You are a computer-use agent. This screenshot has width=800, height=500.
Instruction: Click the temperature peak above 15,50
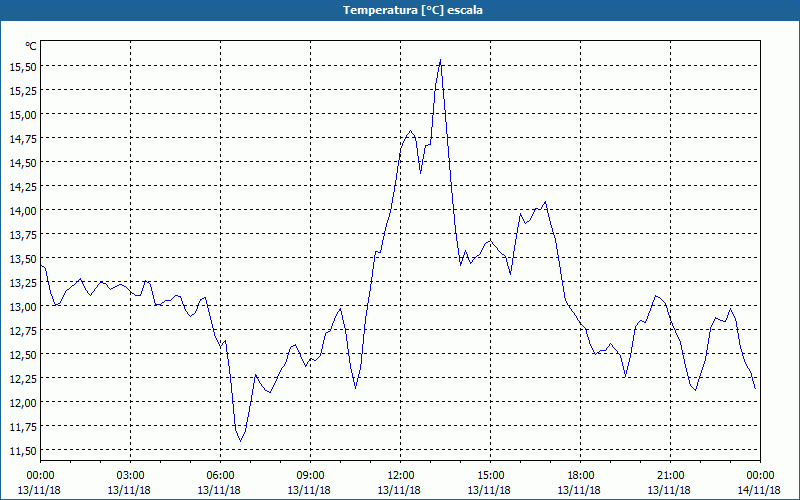[440, 60]
